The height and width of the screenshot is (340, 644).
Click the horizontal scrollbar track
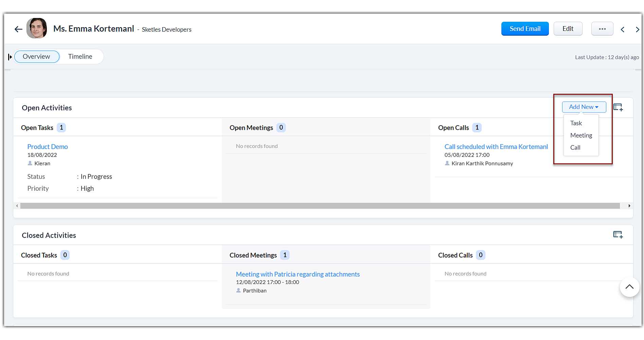[x=319, y=206]
